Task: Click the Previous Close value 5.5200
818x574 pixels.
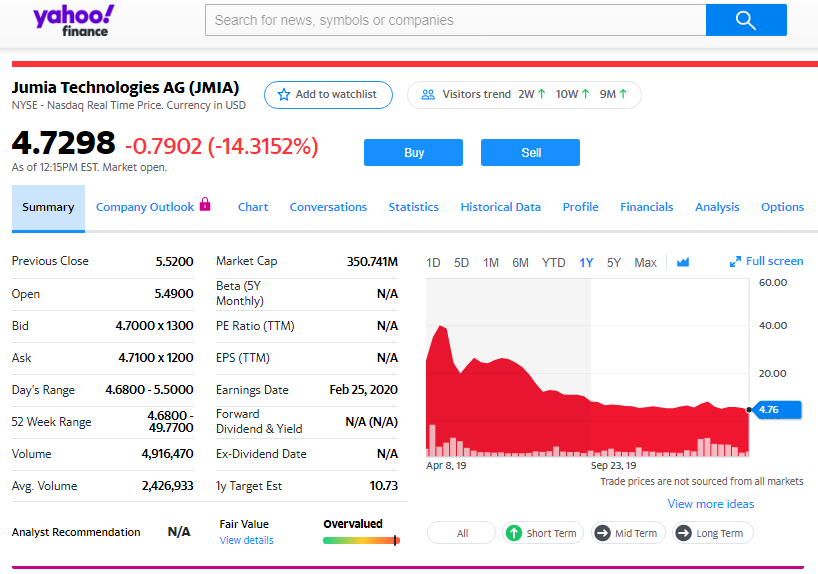Action: point(174,261)
